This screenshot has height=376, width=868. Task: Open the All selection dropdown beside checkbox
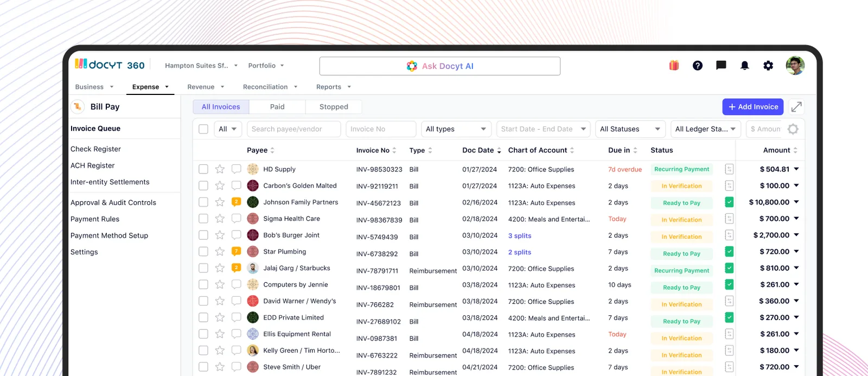coord(228,129)
